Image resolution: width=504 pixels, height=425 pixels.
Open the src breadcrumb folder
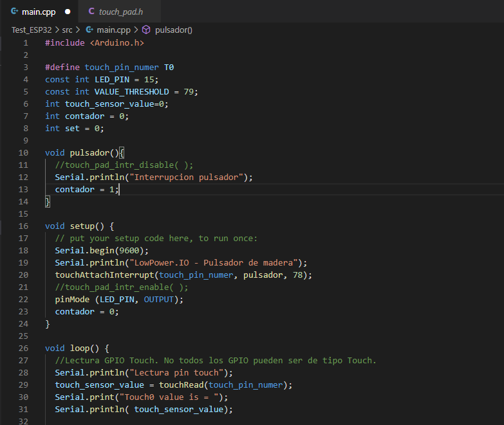(67, 30)
